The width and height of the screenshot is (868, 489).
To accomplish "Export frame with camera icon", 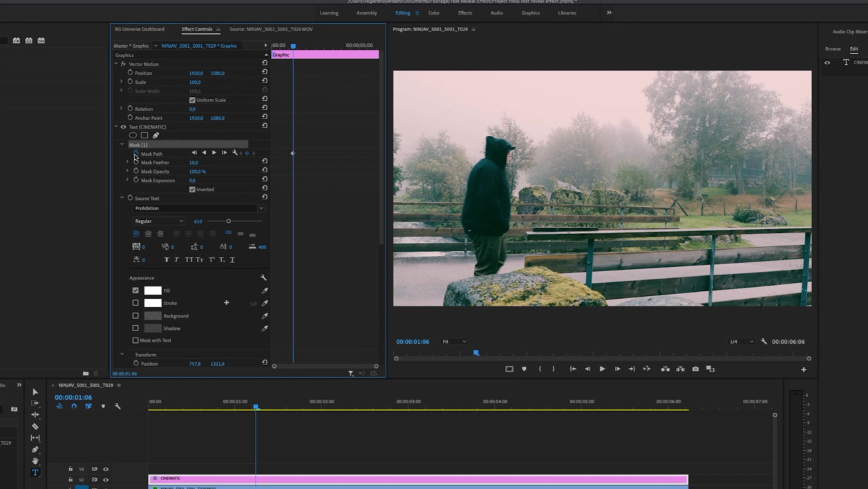I will (695, 369).
